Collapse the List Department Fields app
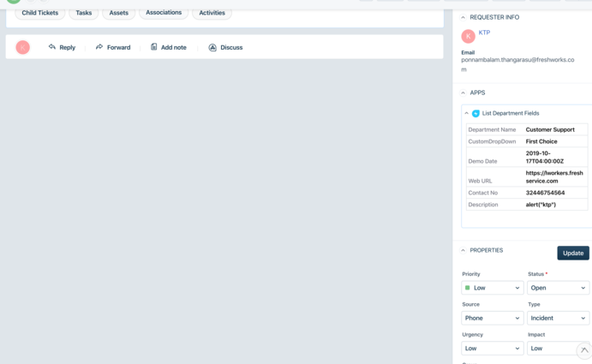592x364 pixels. coord(467,113)
